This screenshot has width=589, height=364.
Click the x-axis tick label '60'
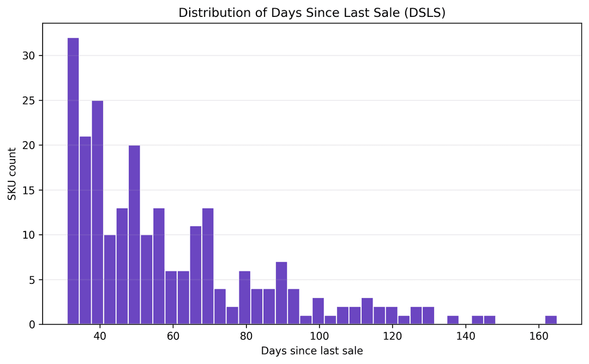(x=173, y=335)
